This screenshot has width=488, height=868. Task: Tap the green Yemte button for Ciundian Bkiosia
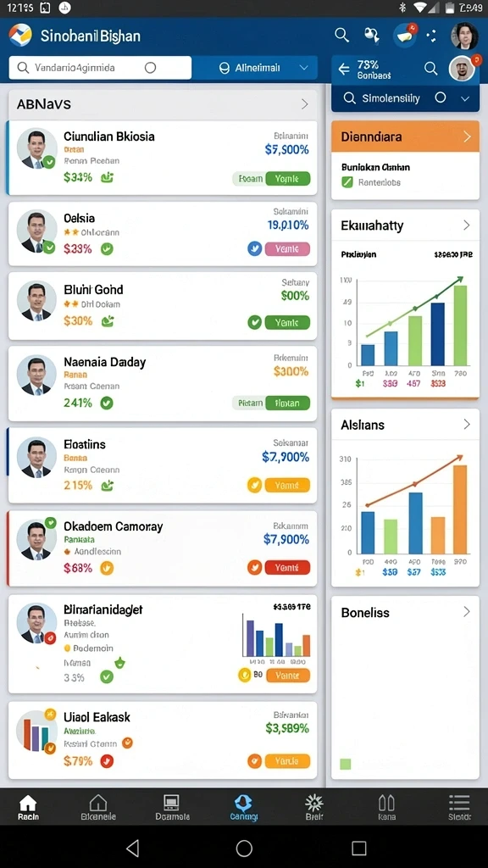[288, 179]
